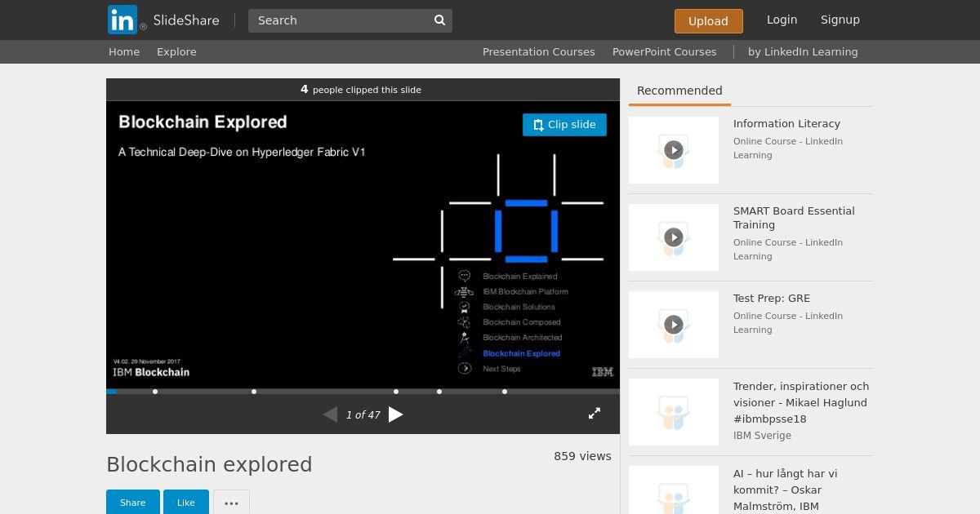Go to the Explore menu item
The image size is (980, 514).
[x=176, y=51]
